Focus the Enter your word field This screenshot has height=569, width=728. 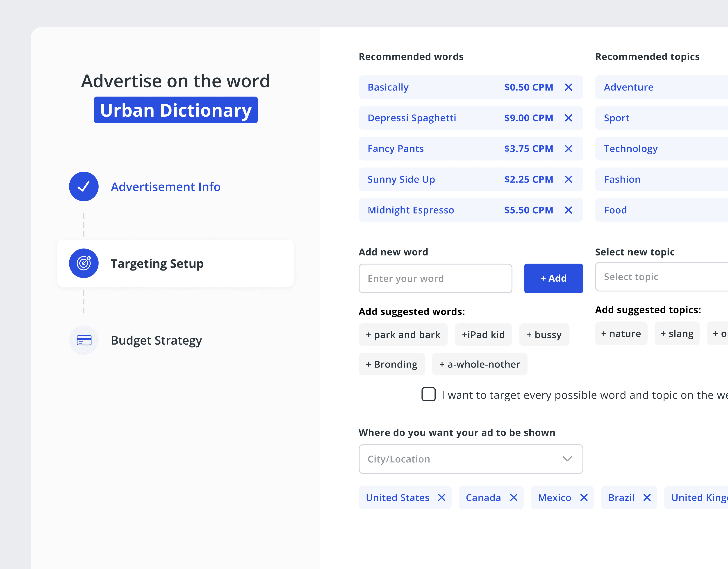[435, 278]
